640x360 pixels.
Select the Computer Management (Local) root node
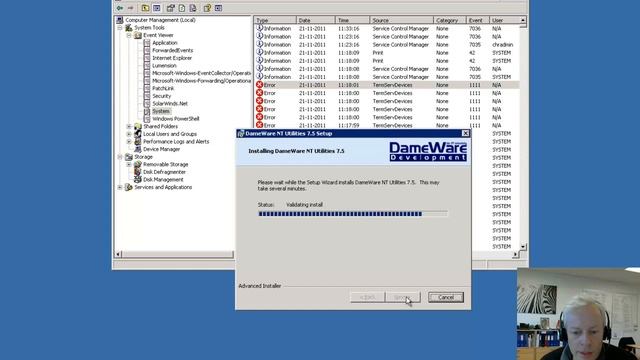click(160, 20)
